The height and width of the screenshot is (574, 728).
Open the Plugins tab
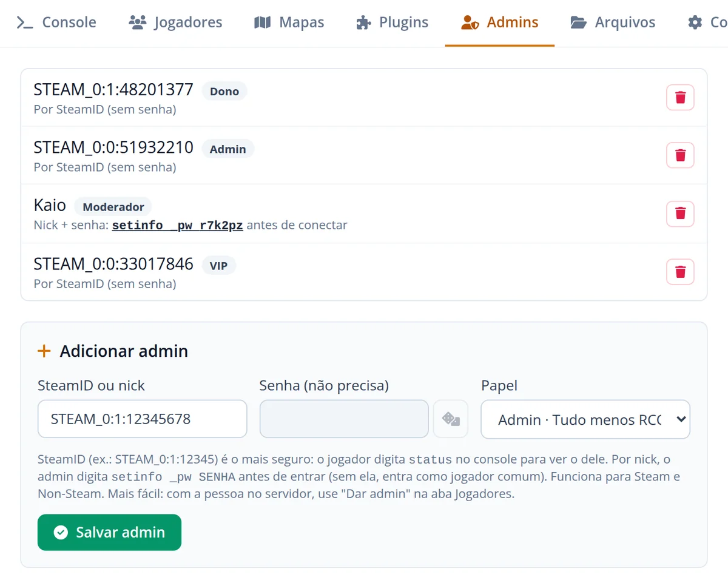click(393, 22)
